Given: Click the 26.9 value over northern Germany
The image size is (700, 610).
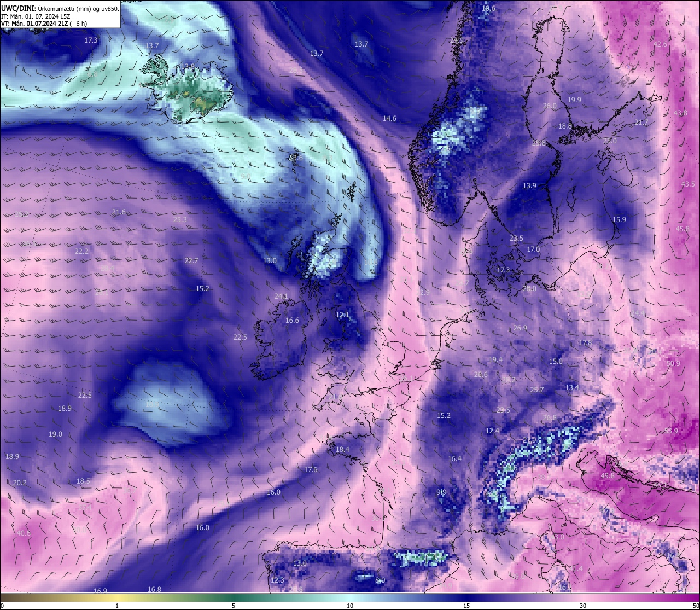Looking at the screenshot, I should pos(520,328).
